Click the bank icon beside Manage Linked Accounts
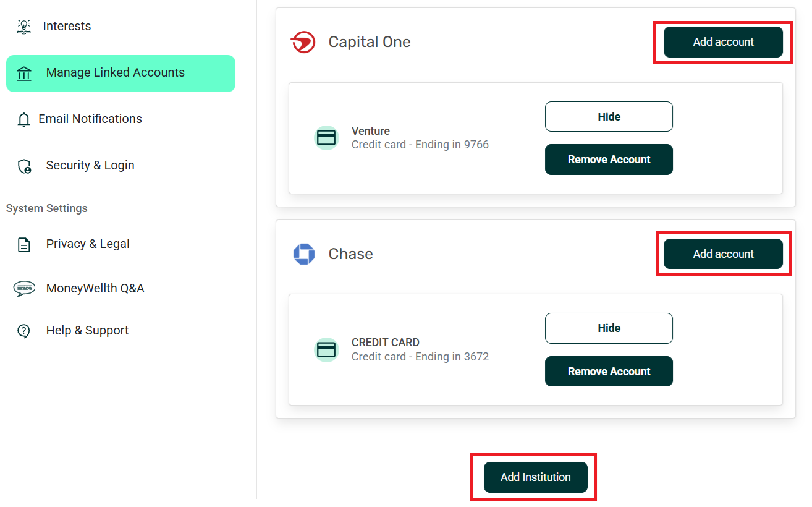 (x=24, y=74)
